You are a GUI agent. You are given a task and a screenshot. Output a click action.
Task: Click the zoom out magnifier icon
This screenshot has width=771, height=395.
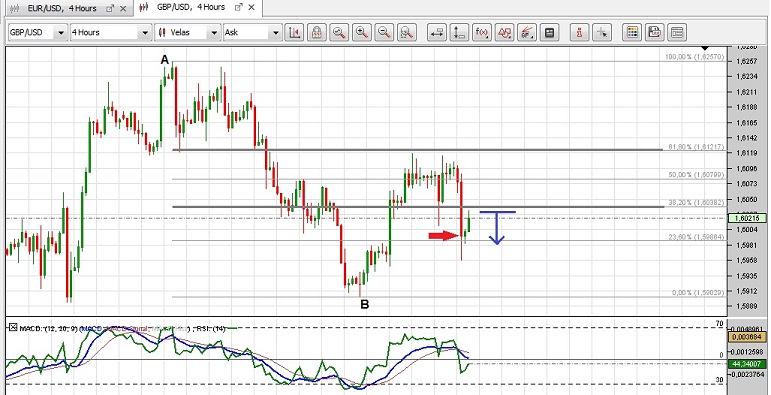coord(384,33)
